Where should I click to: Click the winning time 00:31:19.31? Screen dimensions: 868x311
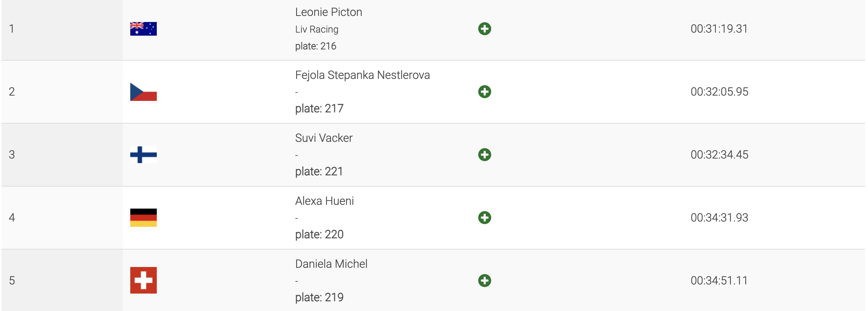(719, 29)
